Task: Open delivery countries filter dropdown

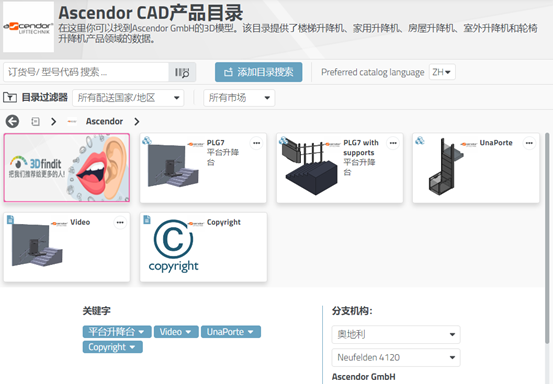Action: [128, 98]
